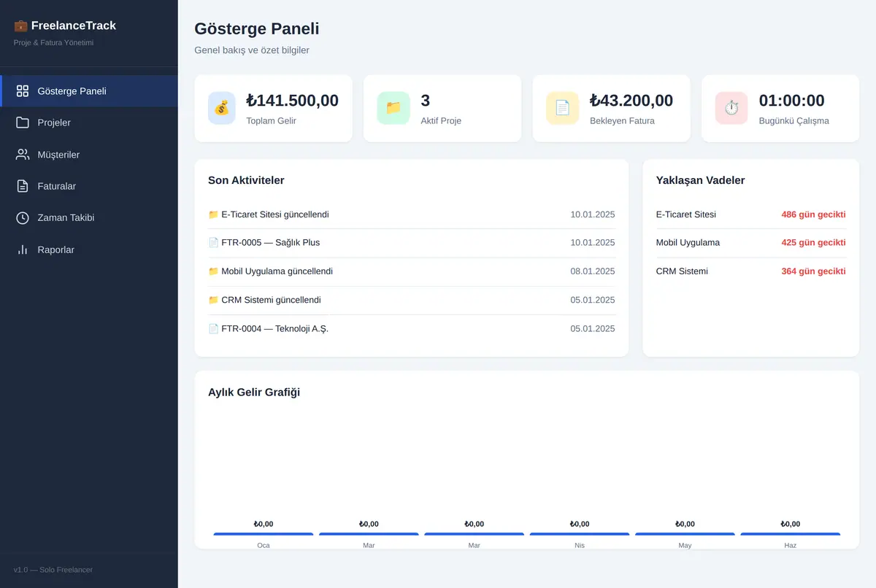Image resolution: width=876 pixels, height=588 pixels.
Task: Click the stopwatch icon on Bugünkü Çalışma card
Action: [x=731, y=108]
